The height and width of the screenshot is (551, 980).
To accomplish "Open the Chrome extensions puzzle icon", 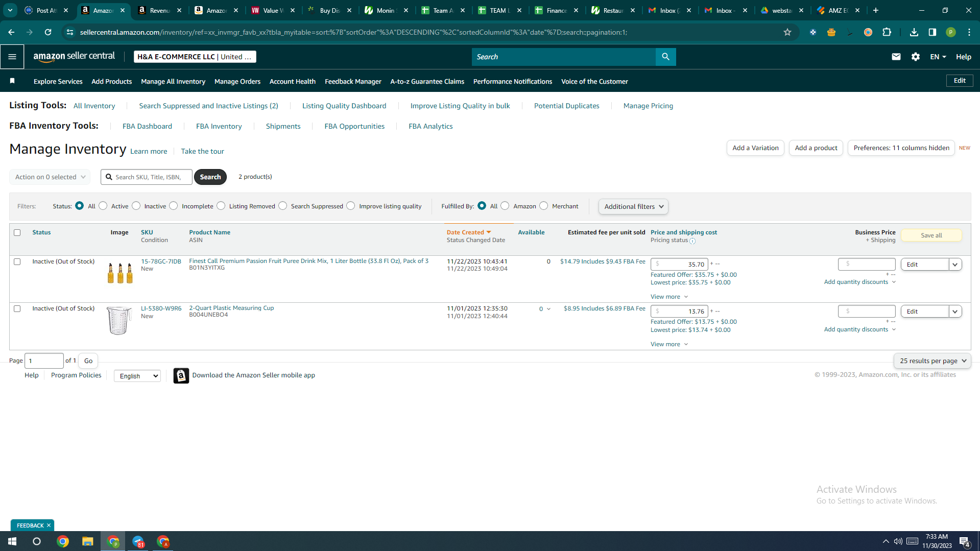I will 887,32.
